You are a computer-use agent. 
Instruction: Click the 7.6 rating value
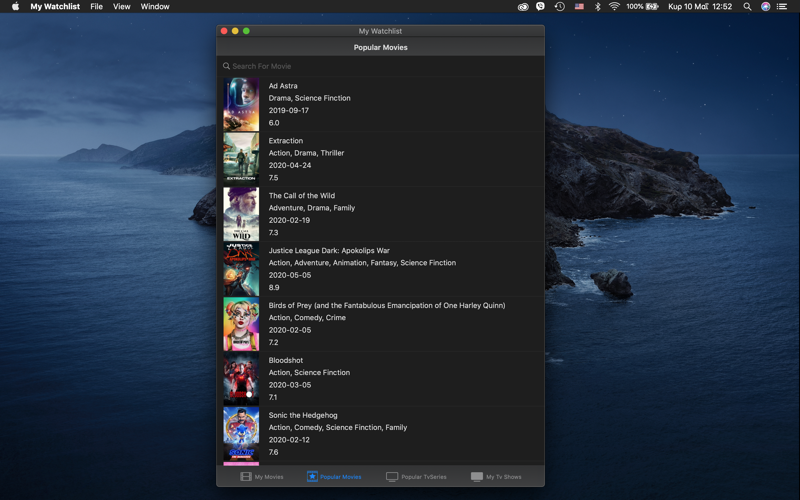click(273, 452)
